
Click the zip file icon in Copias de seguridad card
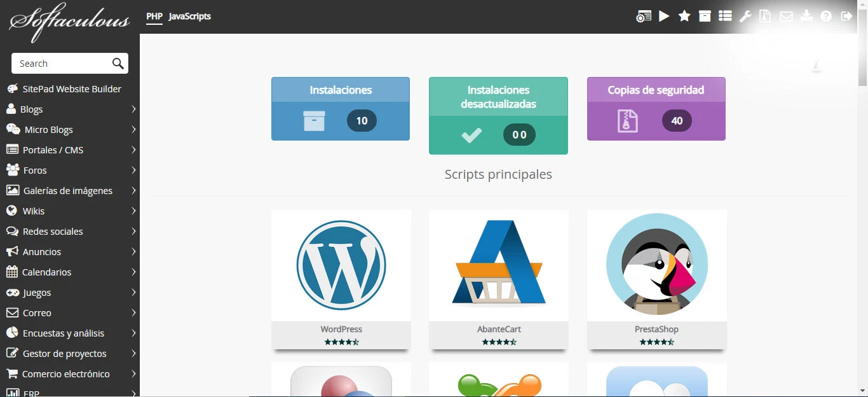[627, 121]
